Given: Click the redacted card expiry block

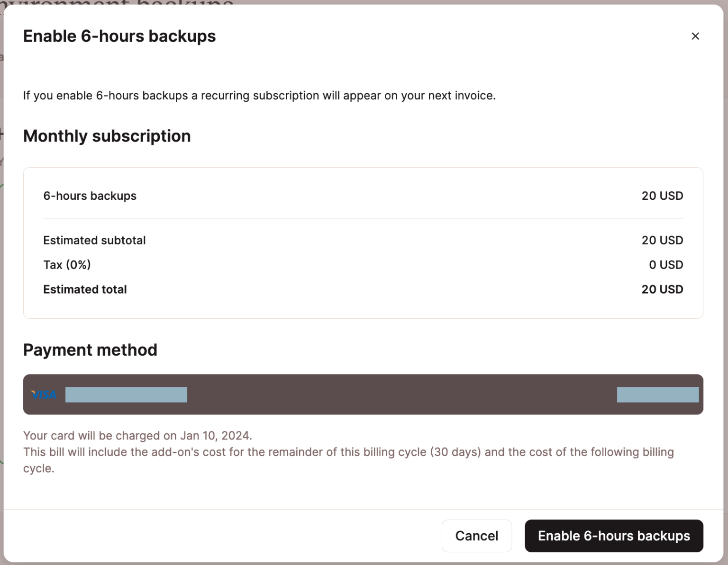Looking at the screenshot, I should [657, 395].
